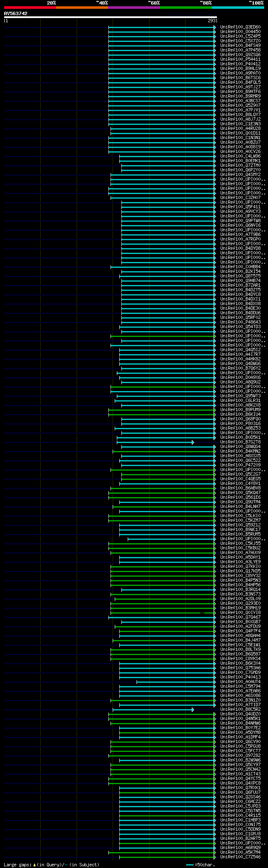This screenshot has width=268, height=868.
Task: Click the short alignment bar for UniRef100_B8C5R2
Action: (153, 710)
